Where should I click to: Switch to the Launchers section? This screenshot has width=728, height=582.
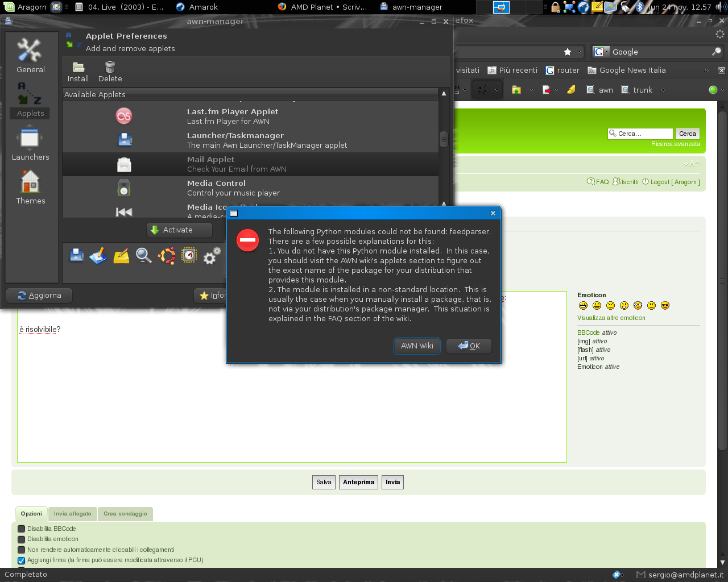(x=30, y=144)
